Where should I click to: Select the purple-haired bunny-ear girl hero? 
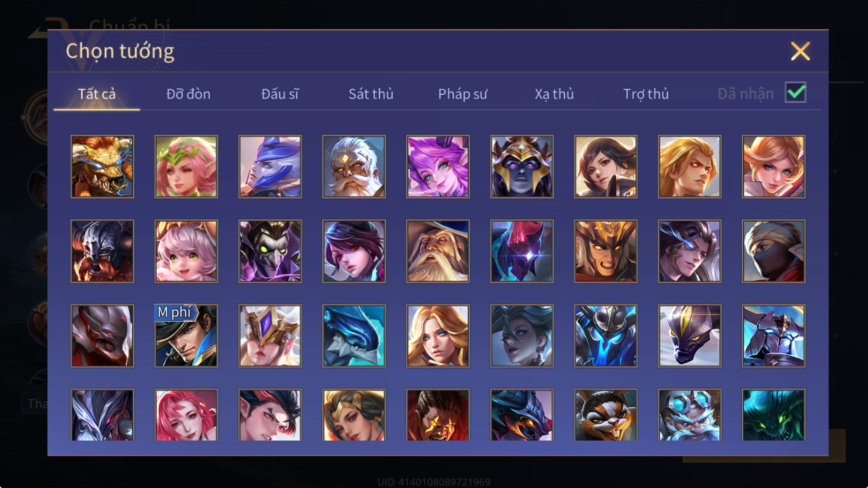438,167
